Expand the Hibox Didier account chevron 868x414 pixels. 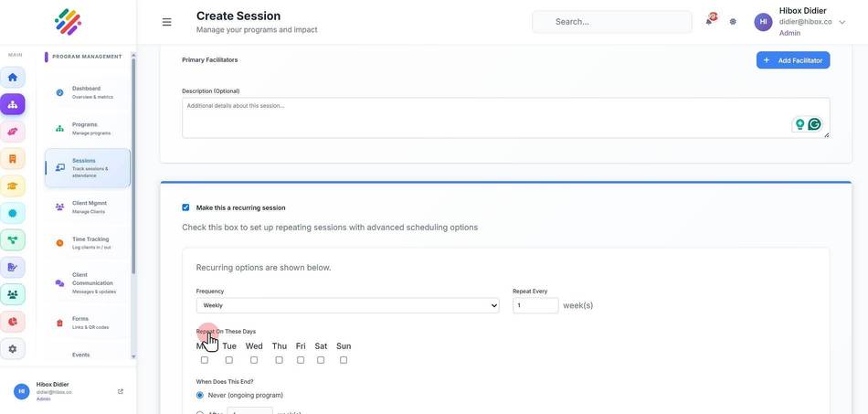pos(842,22)
